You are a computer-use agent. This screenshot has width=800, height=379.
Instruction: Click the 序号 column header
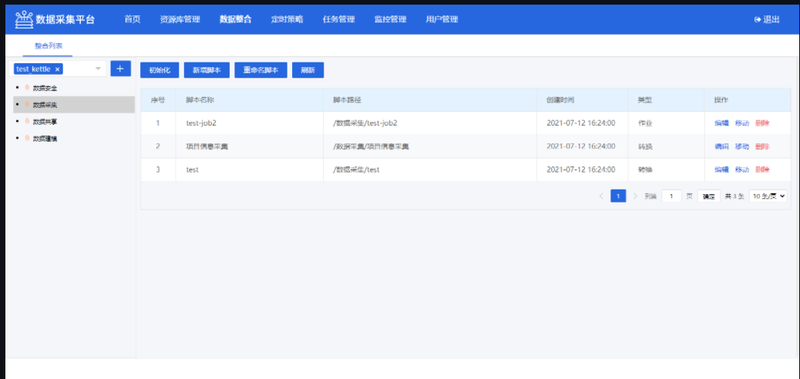(x=158, y=100)
